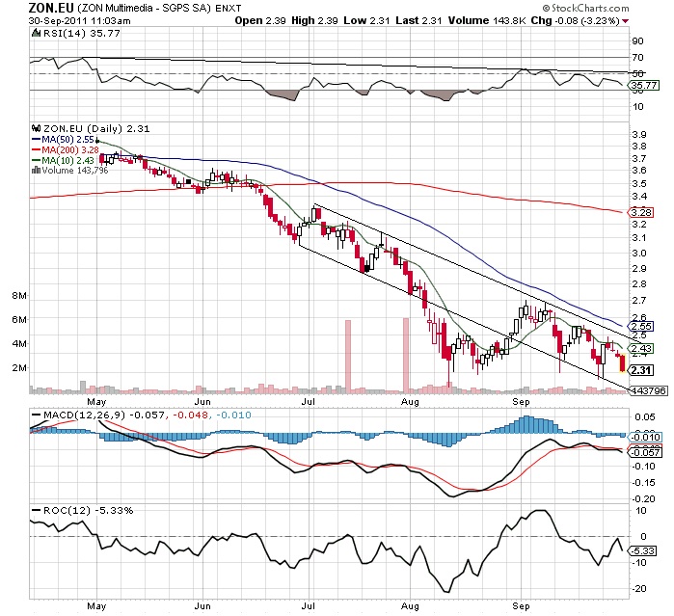The image size is (674, 616).
Task: Click the tall pink volume spike near August
Action: click(x=405, y=355)
